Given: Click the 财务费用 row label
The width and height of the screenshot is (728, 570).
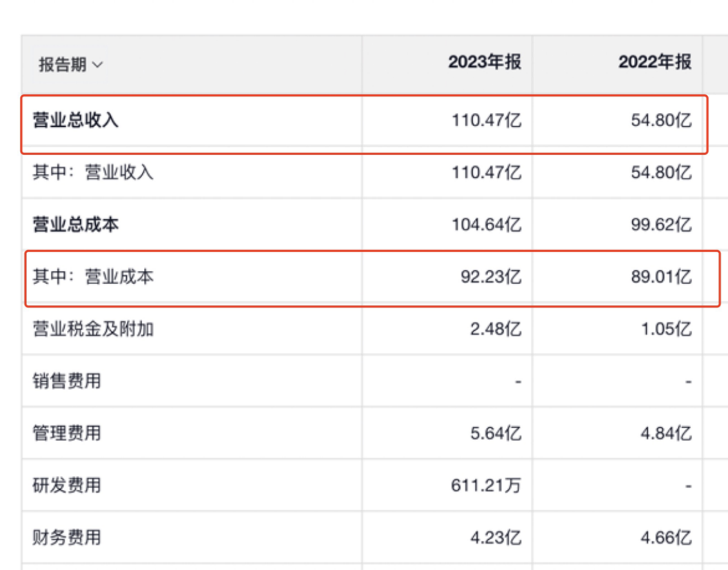Looking at the screenshot, I should pyautogui.click(x=67, y=537).
